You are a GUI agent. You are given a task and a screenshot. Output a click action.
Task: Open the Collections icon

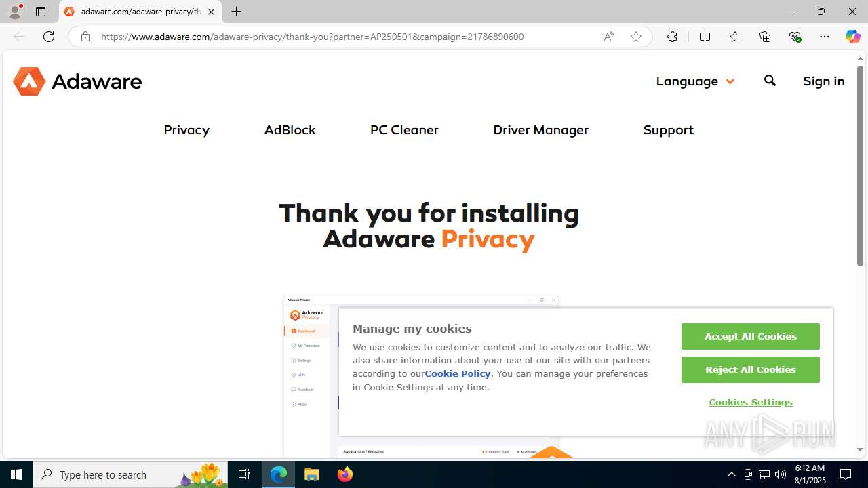point(765,37)
